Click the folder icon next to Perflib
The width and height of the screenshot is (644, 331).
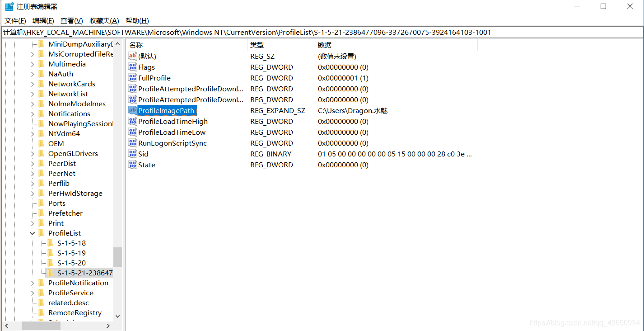tap(42, 184)
